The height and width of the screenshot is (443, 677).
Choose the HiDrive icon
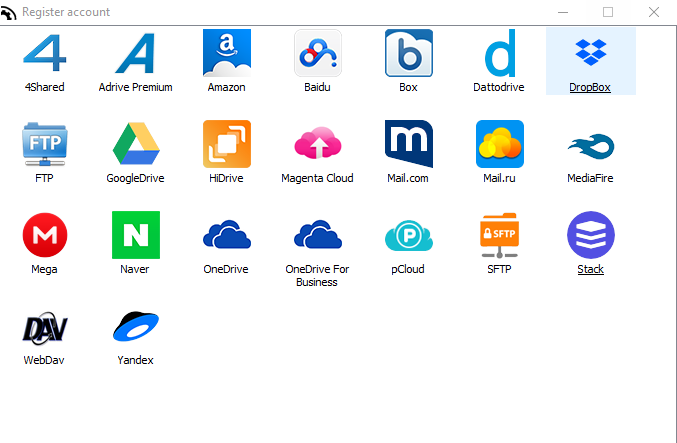227,144
